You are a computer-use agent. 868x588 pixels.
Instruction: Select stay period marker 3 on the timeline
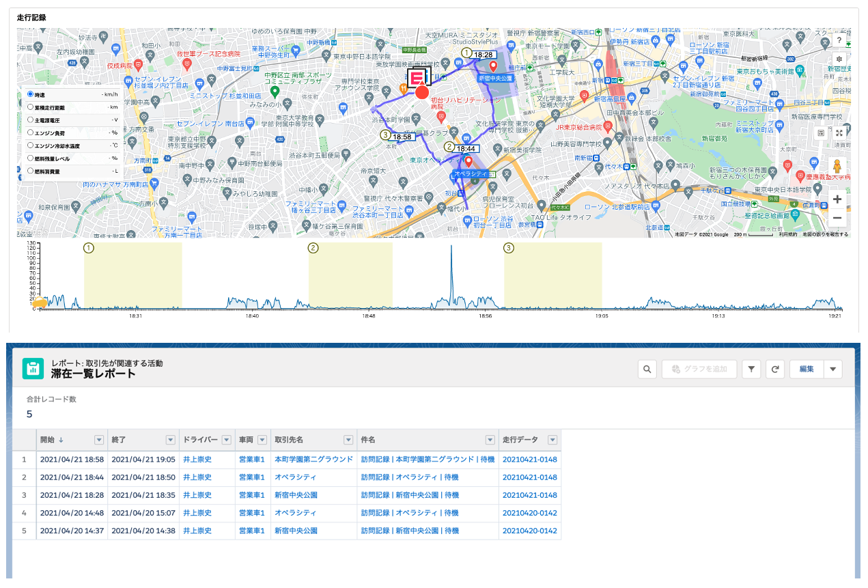pyautogui.click(x=509, y=248)
